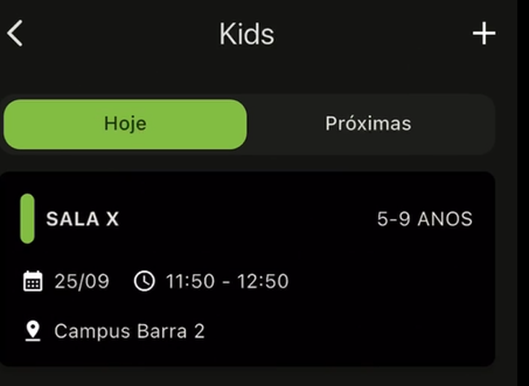The width and height of the screenshot is (529, 386).
Task: Select the 25/09 date text
Action: click(82, 281)
